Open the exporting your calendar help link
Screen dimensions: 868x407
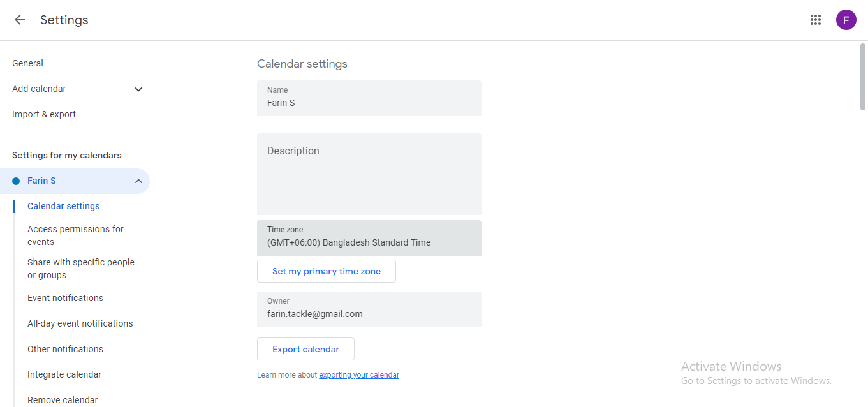click(358, 374)
